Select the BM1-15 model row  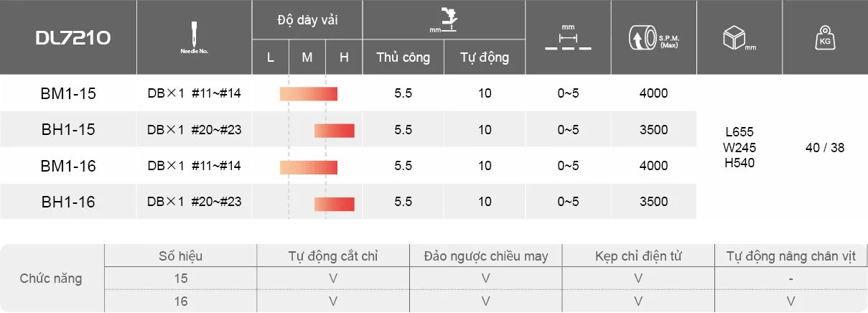pyautogui.click(x=347, y=93)
